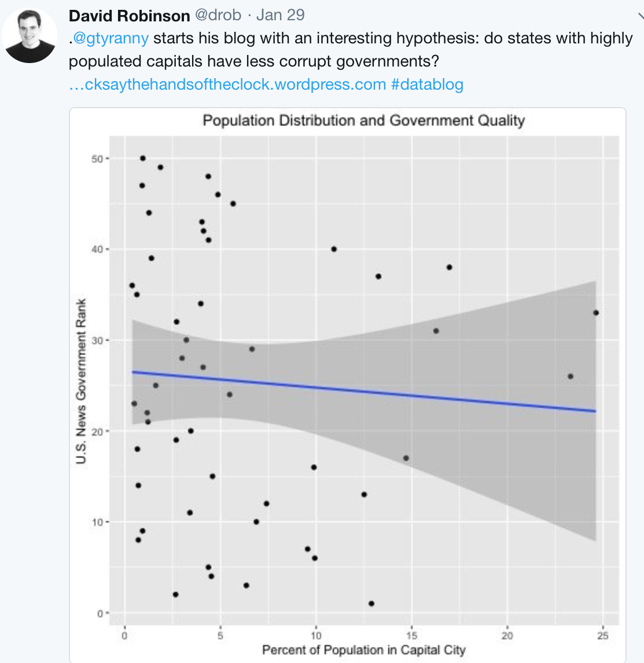Click the Jan 29 tweet timestamp
The height and width of the screenshot is (663, 644).
281,15
